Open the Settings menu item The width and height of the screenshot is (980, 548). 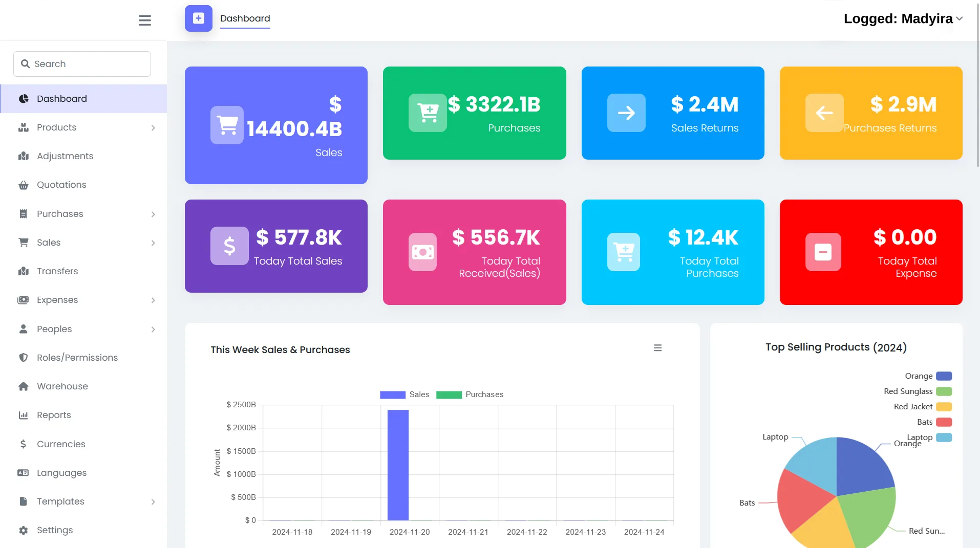55,530
